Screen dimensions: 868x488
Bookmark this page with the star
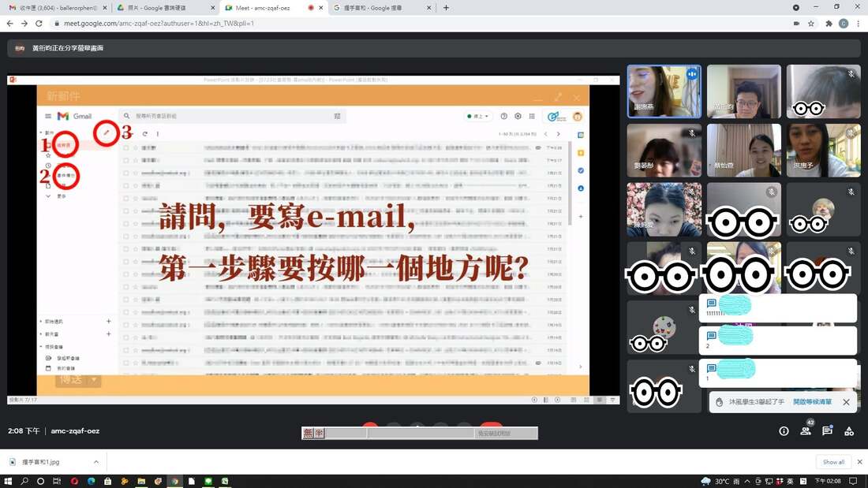click(x=811, y=23)
